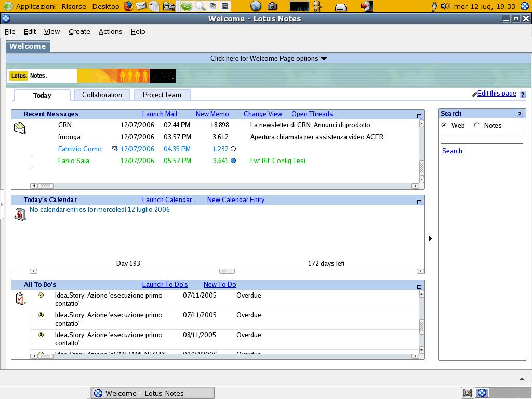The width and height of the screenshot is (532, 399).
Task: Click the Search link under the input
Action: [x=452, y=151]
